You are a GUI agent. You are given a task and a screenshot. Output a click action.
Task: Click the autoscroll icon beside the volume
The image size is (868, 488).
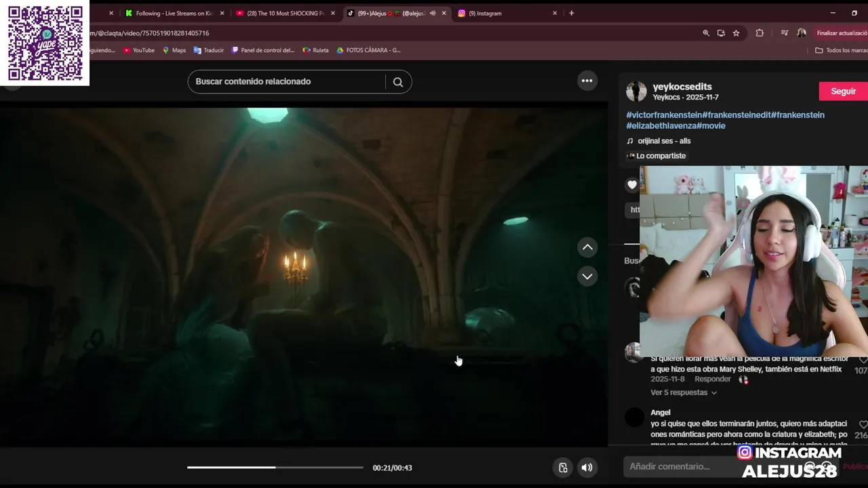point(563,468)
